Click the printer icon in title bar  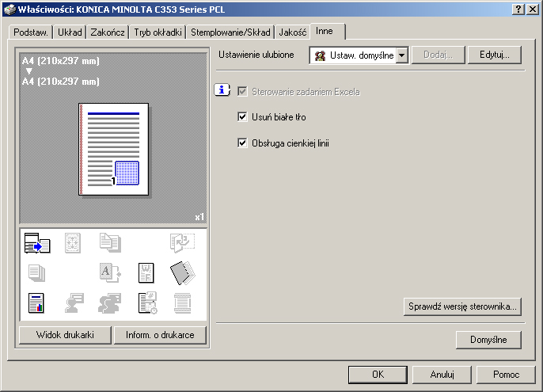tap(9, 9)
